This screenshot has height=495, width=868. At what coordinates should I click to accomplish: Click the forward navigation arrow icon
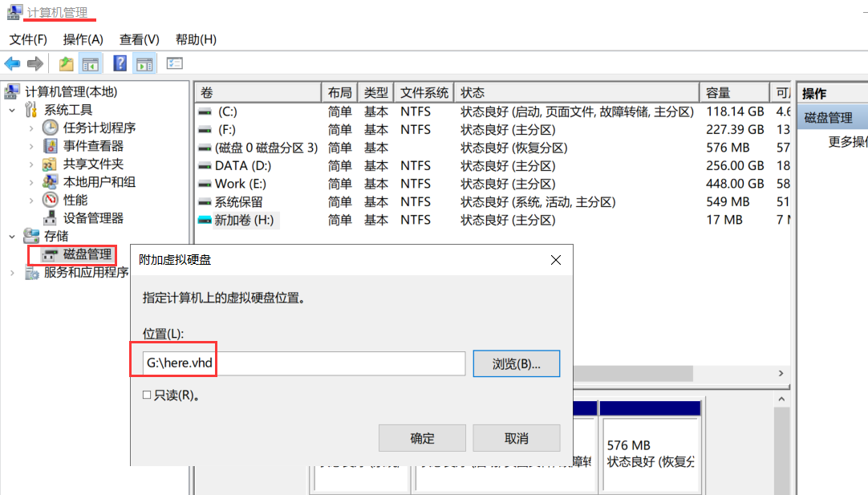coord(34,63)
